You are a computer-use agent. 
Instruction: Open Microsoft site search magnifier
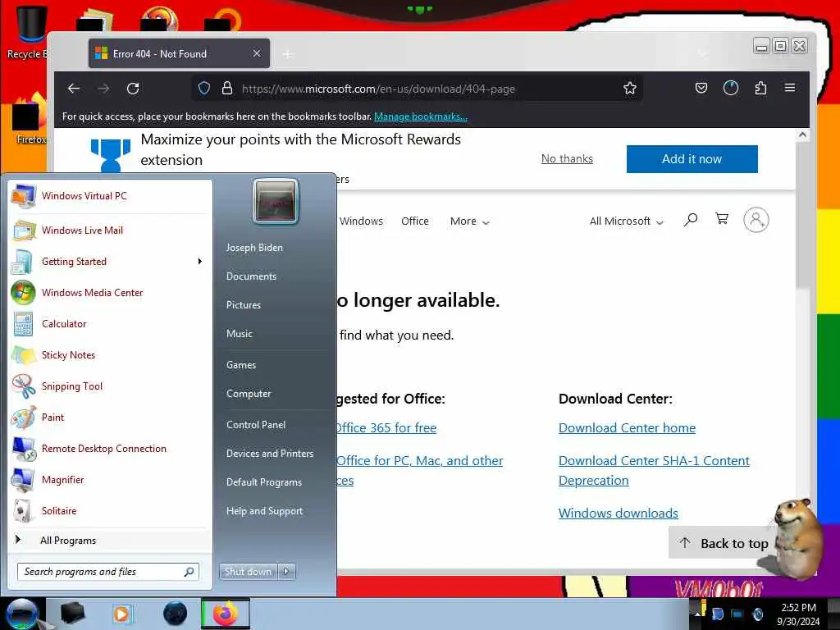tap(691, 220)
